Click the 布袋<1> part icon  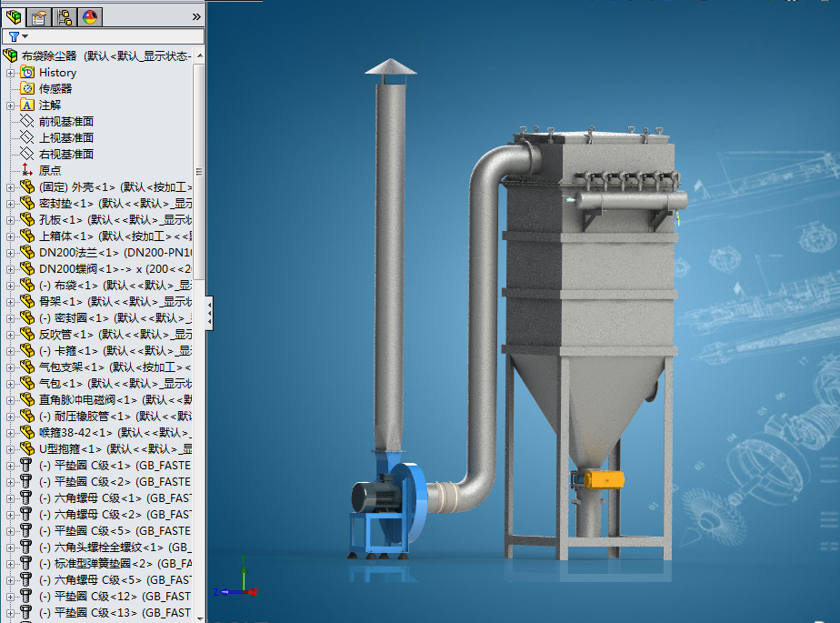pyautogui.click(x=27, y=285)
